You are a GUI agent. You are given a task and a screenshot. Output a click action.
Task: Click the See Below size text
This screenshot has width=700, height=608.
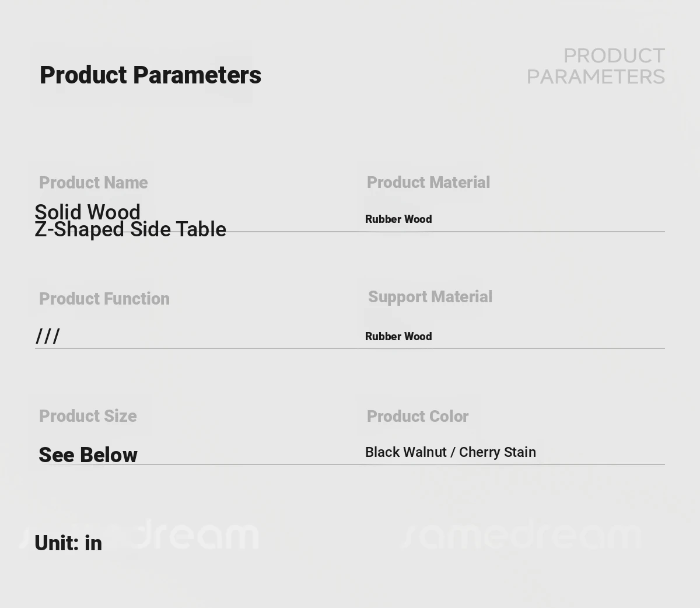click(88, 455)
